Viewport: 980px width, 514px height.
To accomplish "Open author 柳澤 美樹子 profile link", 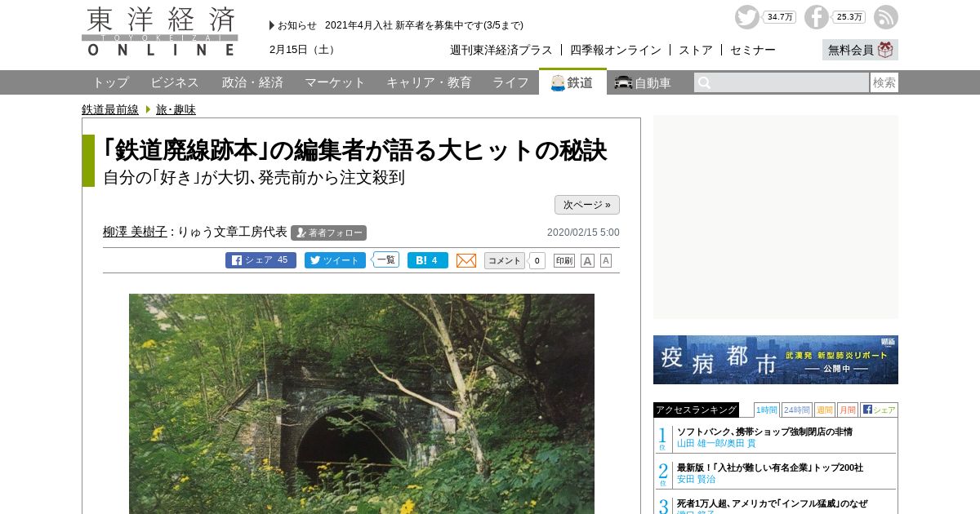I will 135,232.
